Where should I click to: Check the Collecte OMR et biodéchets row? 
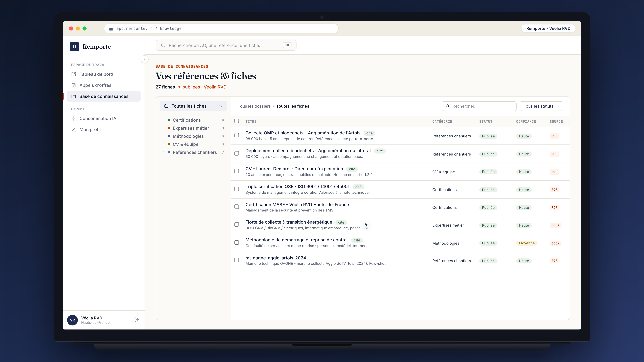click(x=236, y=135)
